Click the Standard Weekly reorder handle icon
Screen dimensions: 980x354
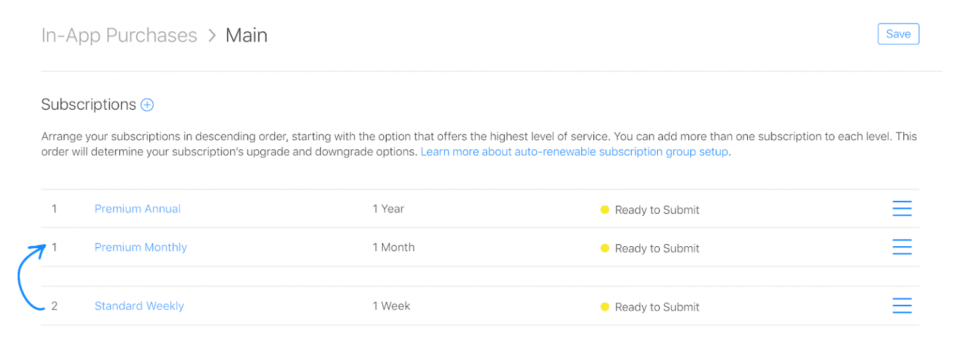click(902, 306)
